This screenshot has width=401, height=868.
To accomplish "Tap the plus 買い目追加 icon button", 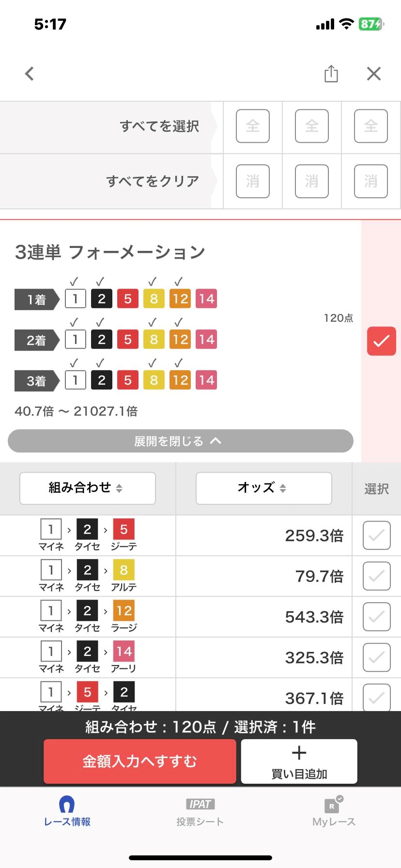I will pyautogui.click(x=299, y=761).
